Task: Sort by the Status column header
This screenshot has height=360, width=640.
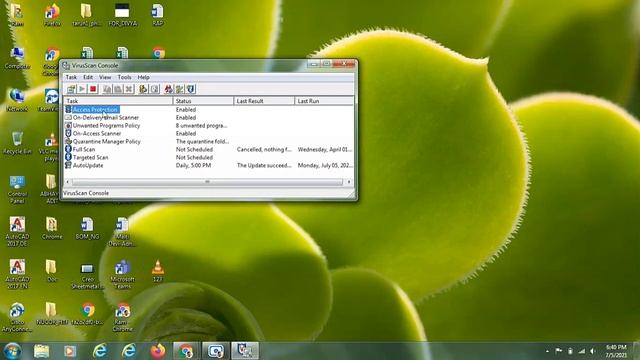Action: tap(203, 101)
